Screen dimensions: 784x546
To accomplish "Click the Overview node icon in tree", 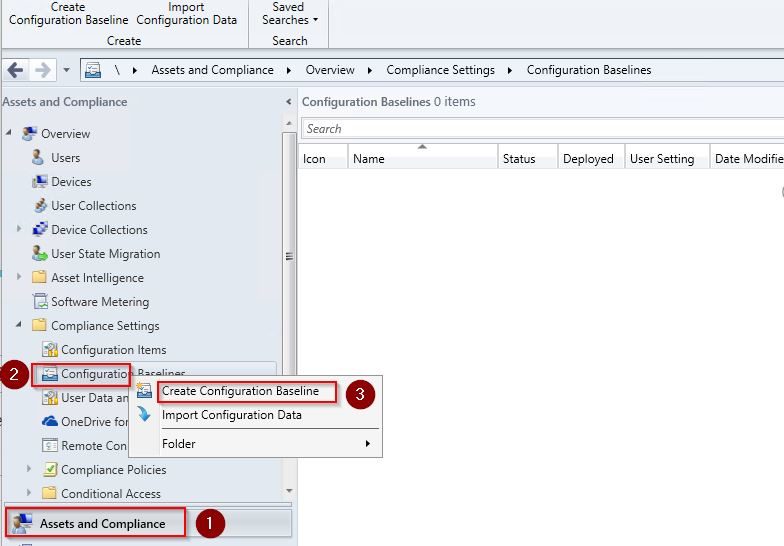I will 30,134.
